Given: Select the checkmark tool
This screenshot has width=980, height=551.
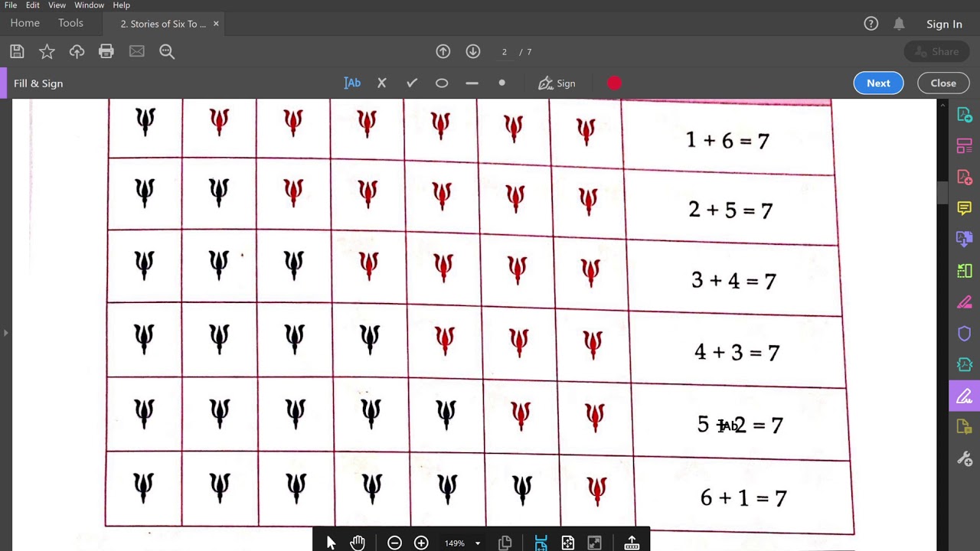Looking at the screenshot, I should pyautogui.click(x=412, y=83).
